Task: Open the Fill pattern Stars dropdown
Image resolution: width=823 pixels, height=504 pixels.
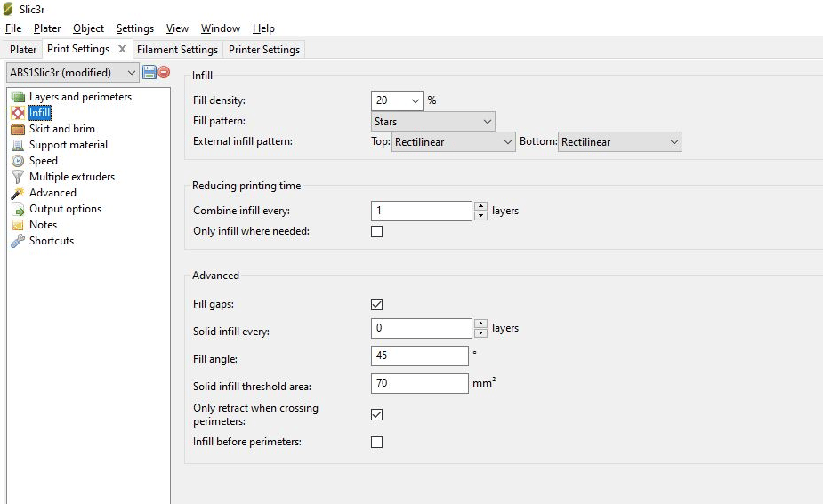Action: [x=433, y=122]
